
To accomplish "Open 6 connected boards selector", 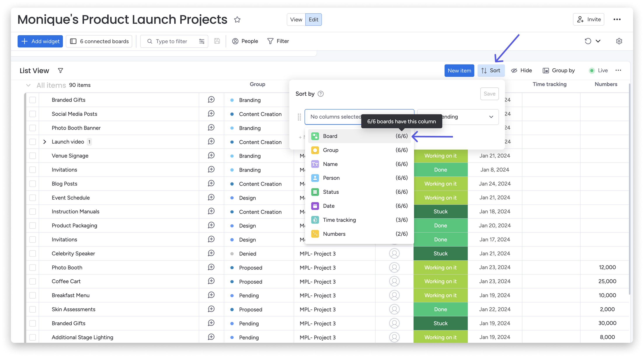I will 99,41.
